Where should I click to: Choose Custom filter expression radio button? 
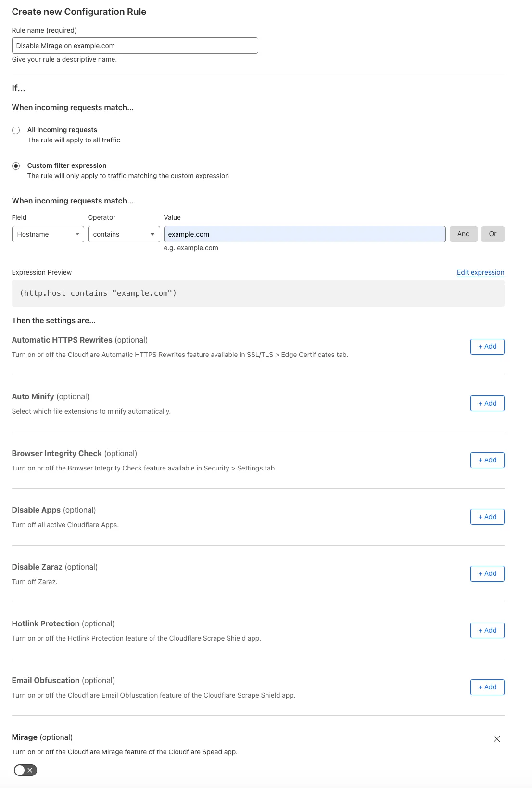16,166
